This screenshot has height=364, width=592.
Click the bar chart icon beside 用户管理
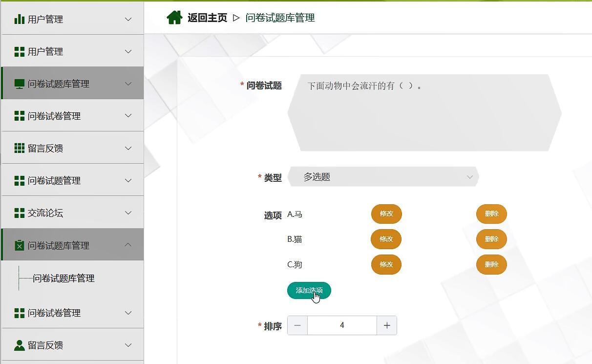[20, 19]
